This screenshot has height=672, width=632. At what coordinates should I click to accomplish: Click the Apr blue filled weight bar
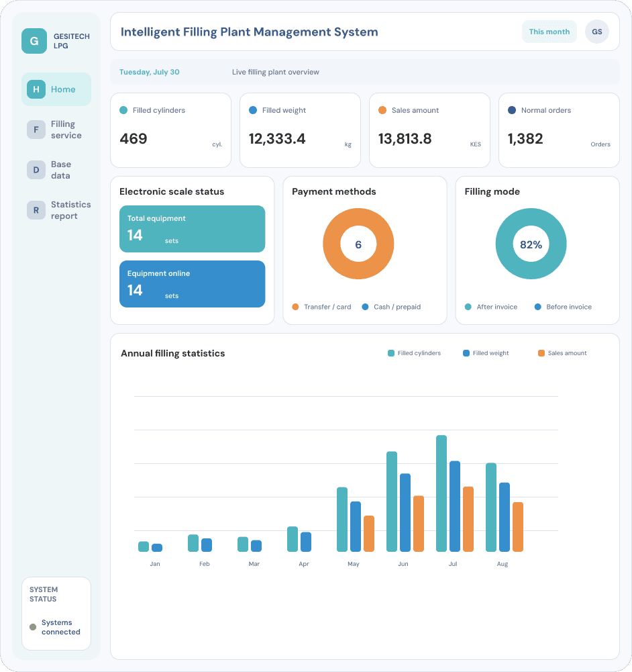(x=306, y=542)
